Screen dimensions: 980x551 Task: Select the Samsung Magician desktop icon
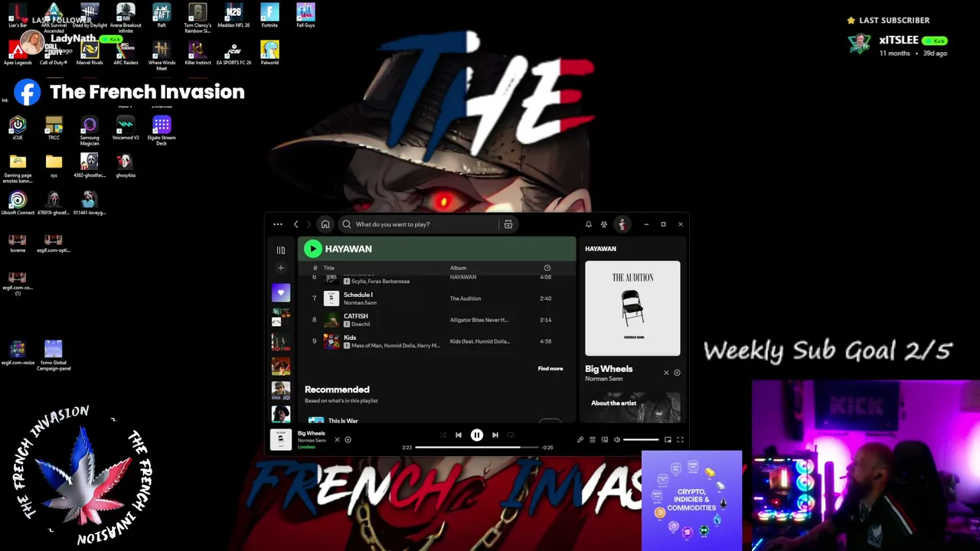pyautogui.click(x=90, y=131)
